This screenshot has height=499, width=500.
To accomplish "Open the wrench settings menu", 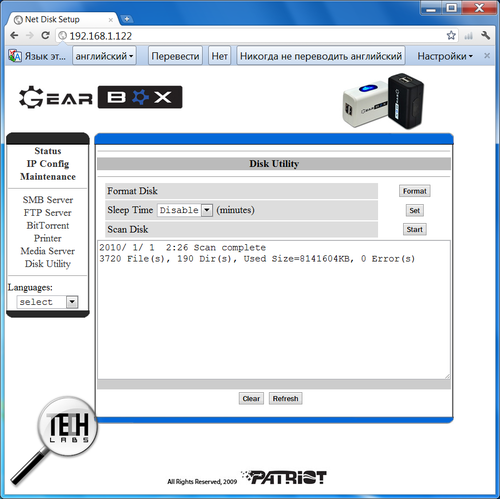I will tap(486, 35).
